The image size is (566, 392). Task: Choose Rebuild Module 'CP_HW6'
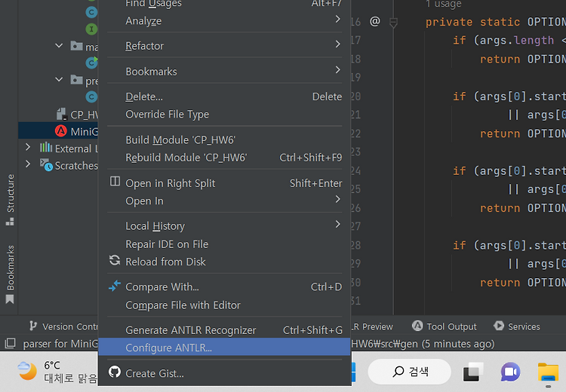click(225, 158)
